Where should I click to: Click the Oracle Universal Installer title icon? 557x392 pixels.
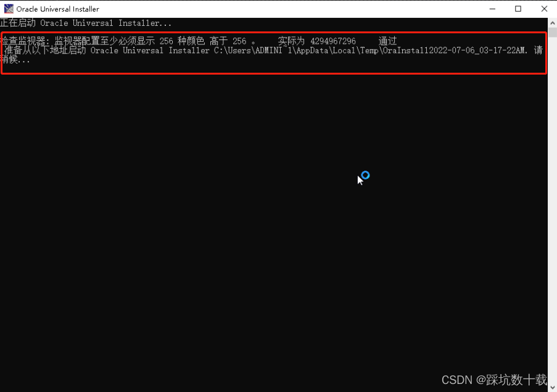(9, 9)
